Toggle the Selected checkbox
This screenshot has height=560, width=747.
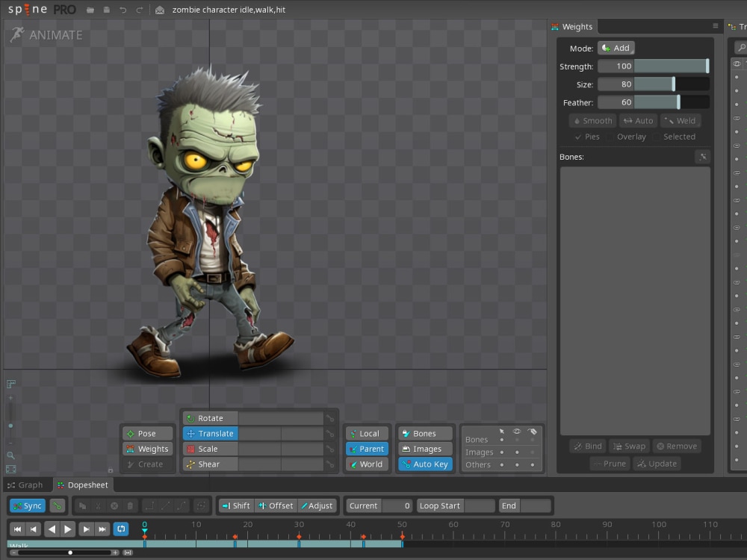coord(674,137)
